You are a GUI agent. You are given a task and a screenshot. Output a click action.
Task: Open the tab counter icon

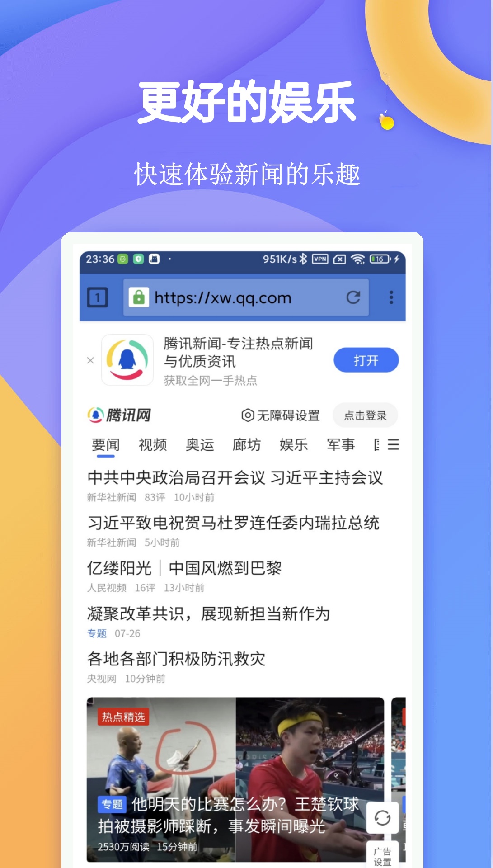coord(97,297)
